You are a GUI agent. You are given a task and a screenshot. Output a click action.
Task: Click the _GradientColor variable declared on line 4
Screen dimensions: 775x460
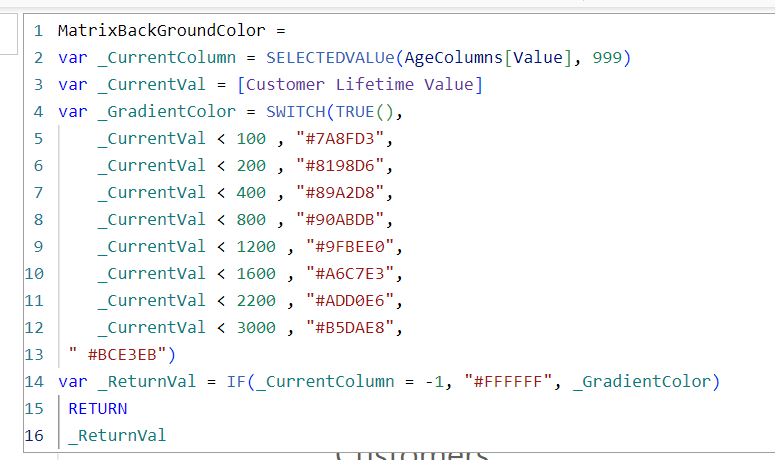tap(167, 112)
